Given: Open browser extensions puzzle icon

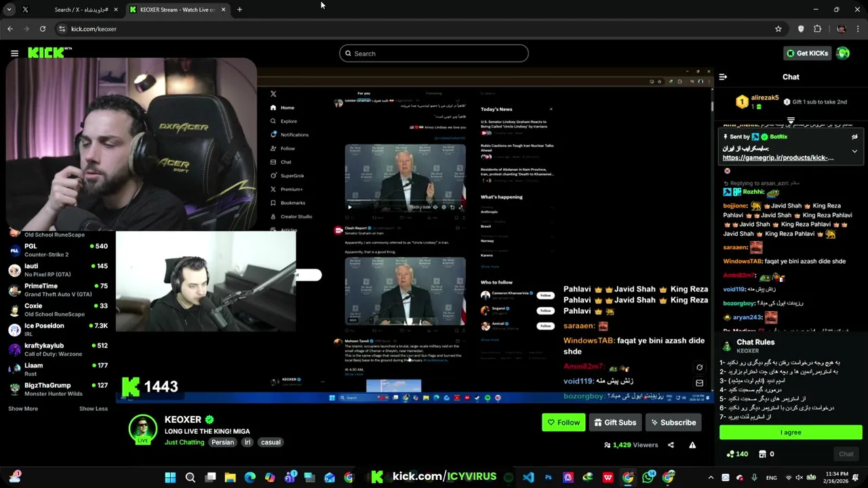Looking at the screenshot, I should click(x=817, y=28).
